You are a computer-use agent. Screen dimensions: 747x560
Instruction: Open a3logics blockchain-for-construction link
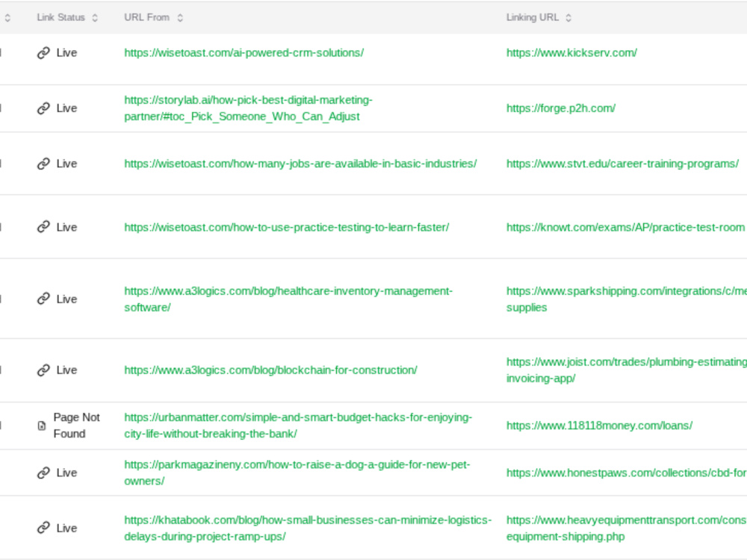[x=270, y=370]
